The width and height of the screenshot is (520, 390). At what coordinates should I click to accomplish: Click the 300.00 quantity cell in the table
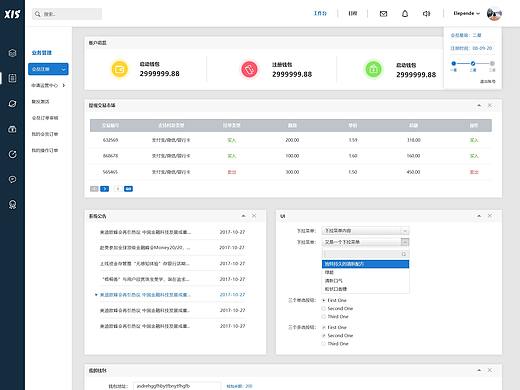292,172
